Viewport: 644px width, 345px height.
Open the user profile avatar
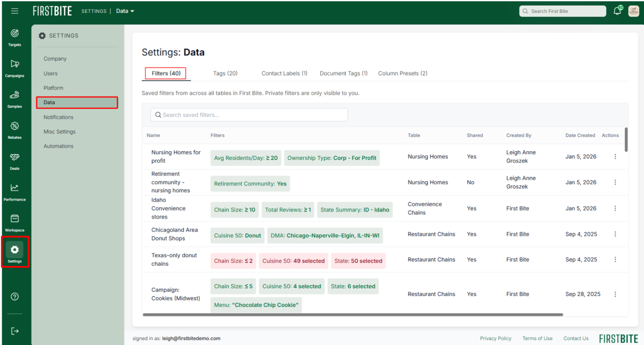pyautogui.click(x=634, y=11)
